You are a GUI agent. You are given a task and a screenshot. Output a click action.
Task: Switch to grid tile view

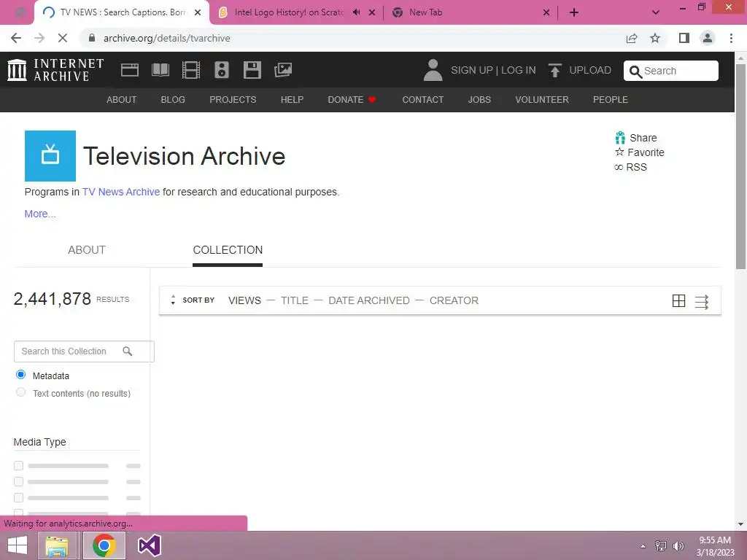(678, 300)
